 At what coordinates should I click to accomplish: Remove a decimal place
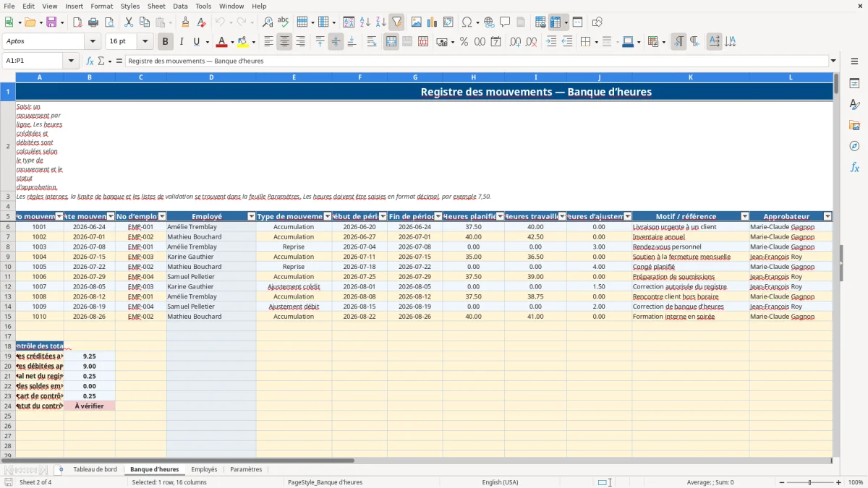(x=531, y=42)
